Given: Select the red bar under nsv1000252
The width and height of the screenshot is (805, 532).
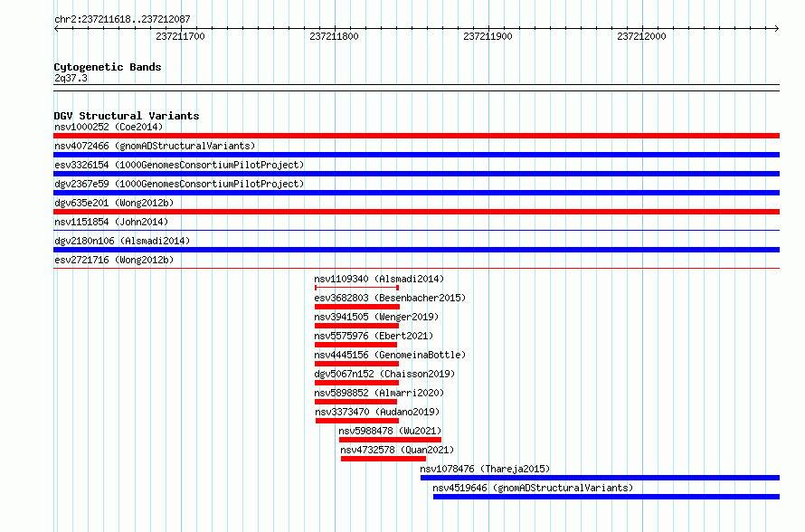Looking at the screenshot, I should pyautogui.click(x=416, y=136).
